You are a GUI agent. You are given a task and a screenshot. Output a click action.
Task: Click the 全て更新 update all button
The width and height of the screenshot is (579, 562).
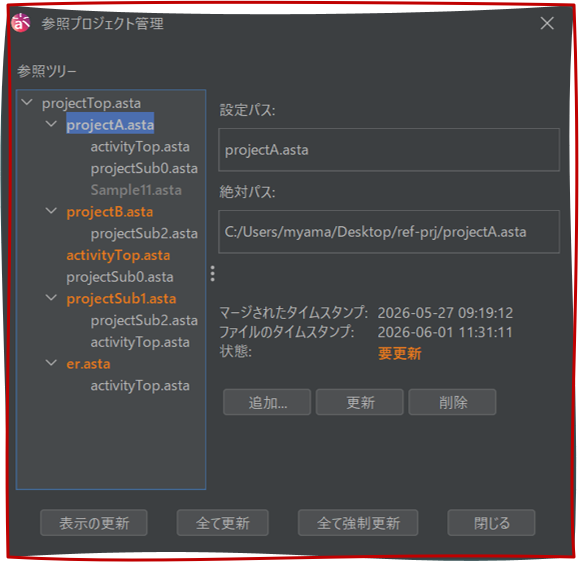[223, 523]
